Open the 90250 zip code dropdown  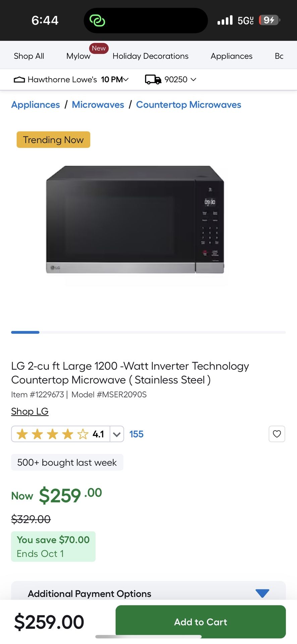[180, 79]
